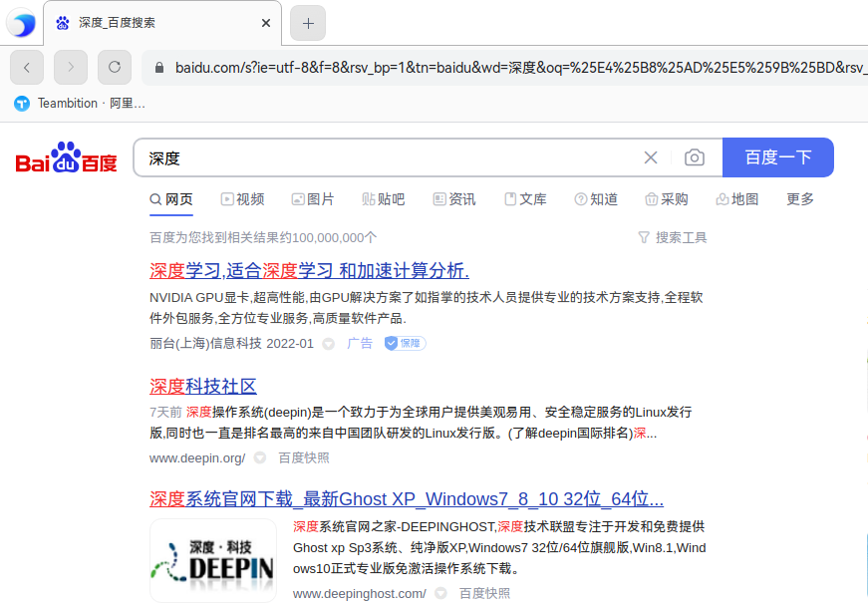Close the 深度_百度搜索 tab
This screenshot has width=868, height=603.
(x=266, y=23)
